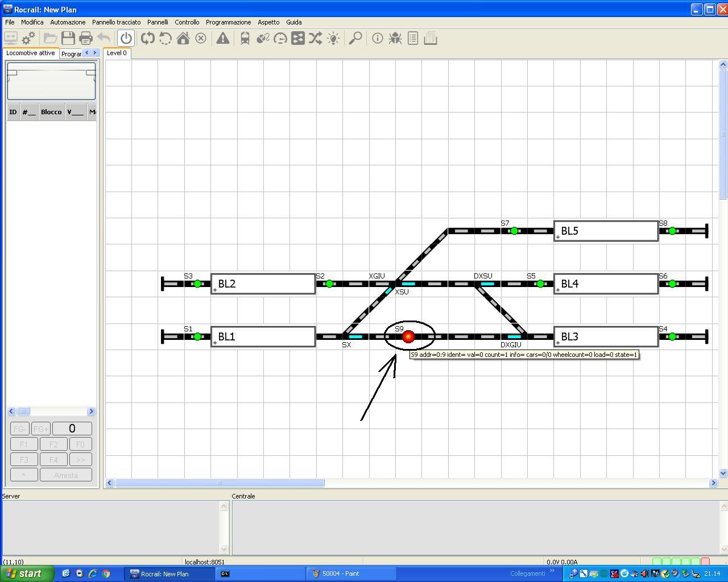Toggle sensor S7 green indicator
This screenshot has height=582, width=728.
tap(514, 231)
